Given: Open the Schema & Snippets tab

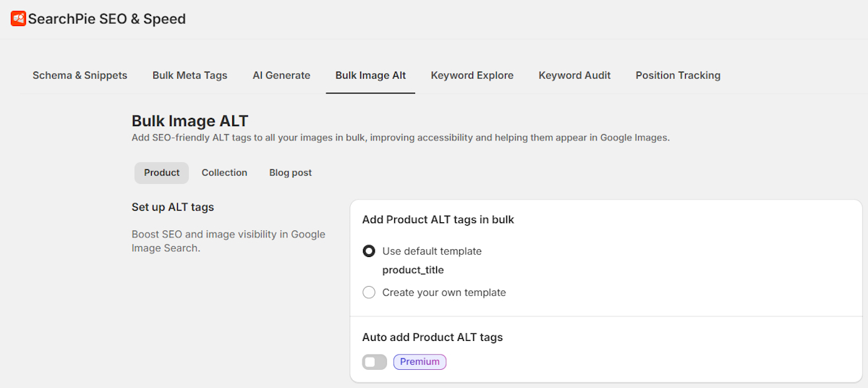Looking at the screenshot, I should tap(80, 75).
